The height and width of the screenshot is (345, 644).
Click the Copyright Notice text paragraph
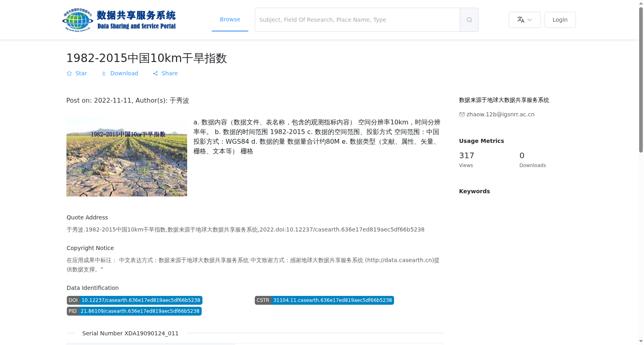(253, 265)
